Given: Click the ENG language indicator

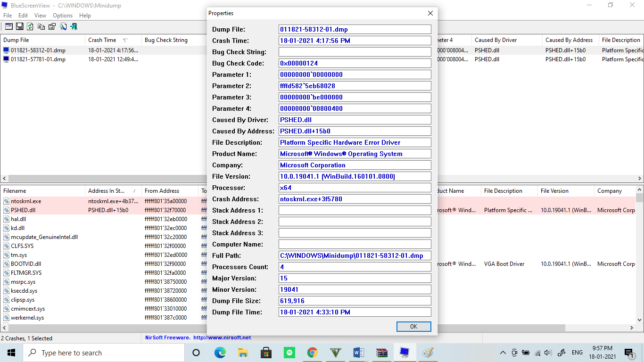Looking at the screenshot, I should (x=577, y=353).
